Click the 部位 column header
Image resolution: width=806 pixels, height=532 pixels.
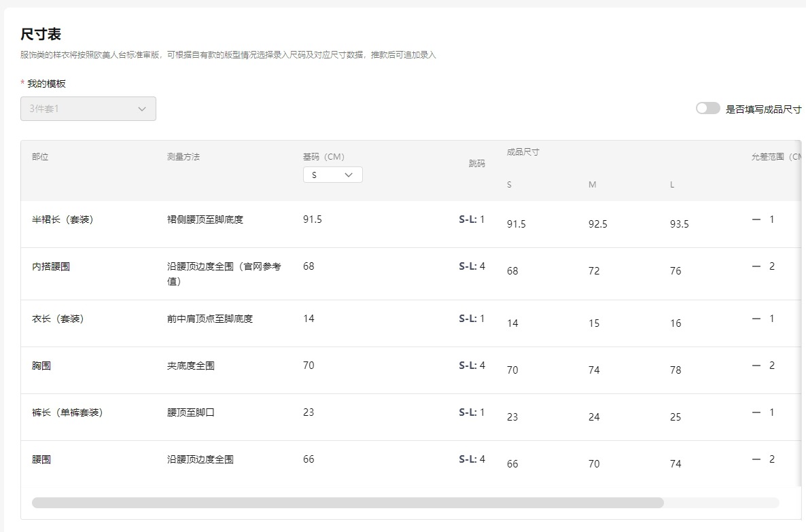click(x=40, y=157)
